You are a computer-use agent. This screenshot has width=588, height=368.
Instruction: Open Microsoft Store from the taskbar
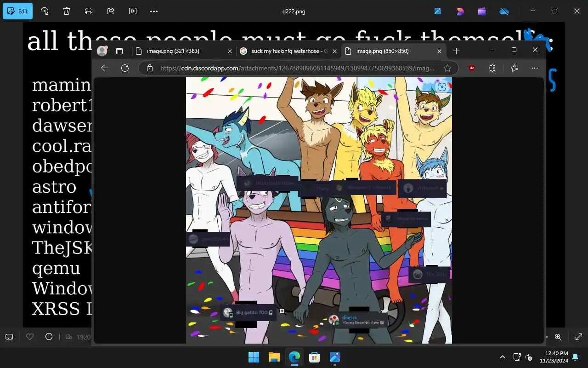315,357
